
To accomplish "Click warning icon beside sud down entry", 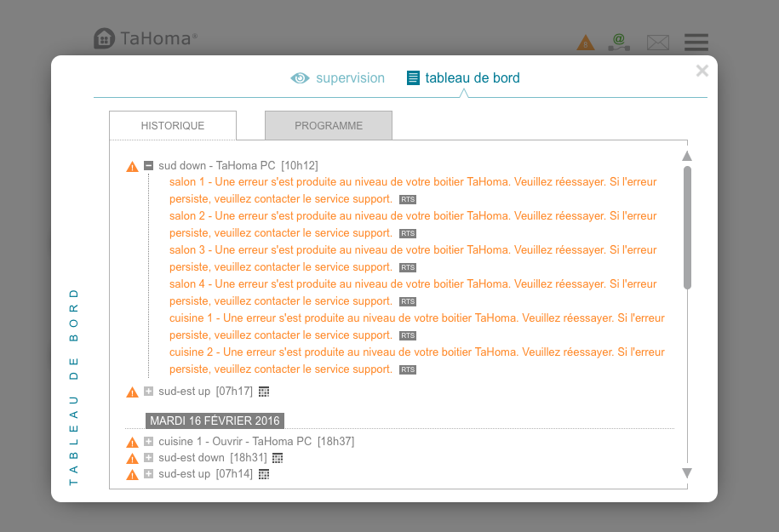I will click(132, 166).
